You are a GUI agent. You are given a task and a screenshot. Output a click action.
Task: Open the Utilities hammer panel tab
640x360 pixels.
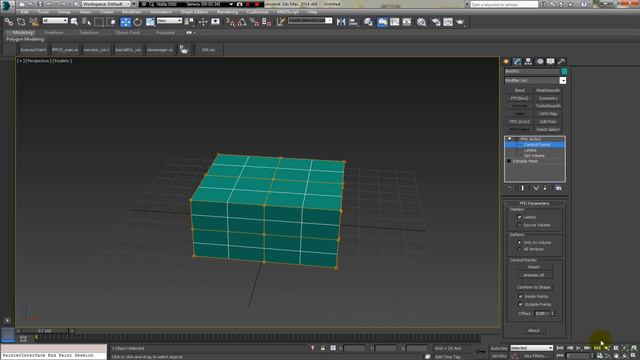562,61
